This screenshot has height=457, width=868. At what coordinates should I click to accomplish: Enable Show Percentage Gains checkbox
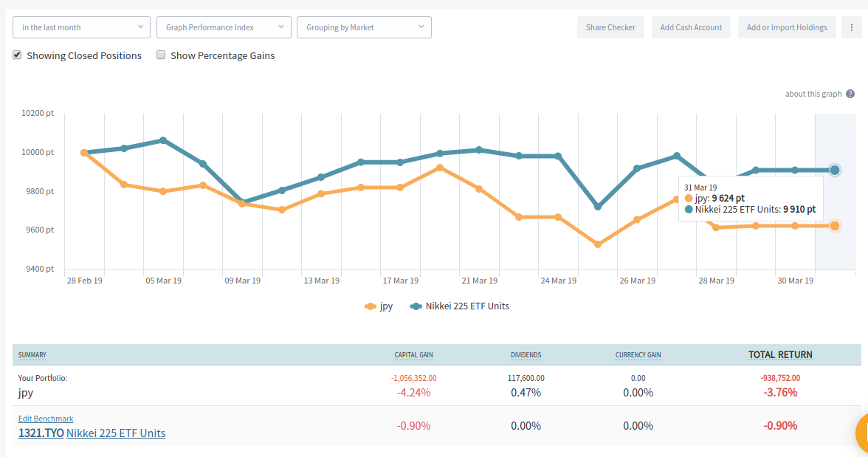[161, 55]
